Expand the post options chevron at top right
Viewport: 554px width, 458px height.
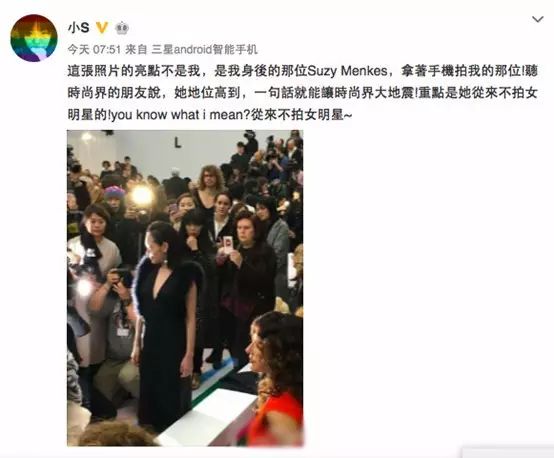click(538, 19)
